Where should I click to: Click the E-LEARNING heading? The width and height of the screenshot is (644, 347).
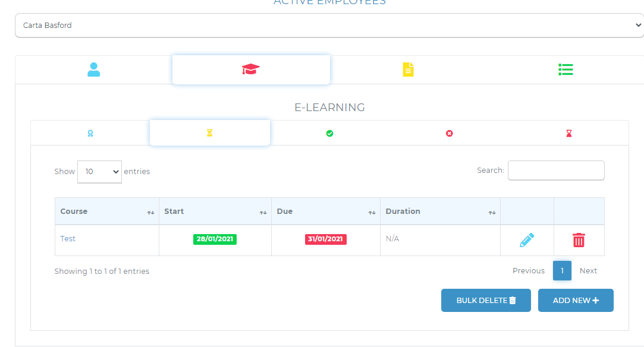[329, 108]
